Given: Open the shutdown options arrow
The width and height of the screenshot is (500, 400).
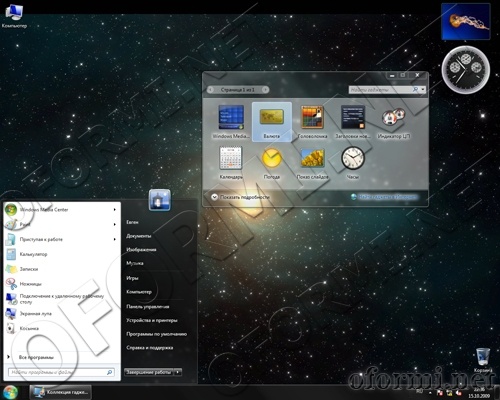Looking at the screenshot, I should [178, 372].
